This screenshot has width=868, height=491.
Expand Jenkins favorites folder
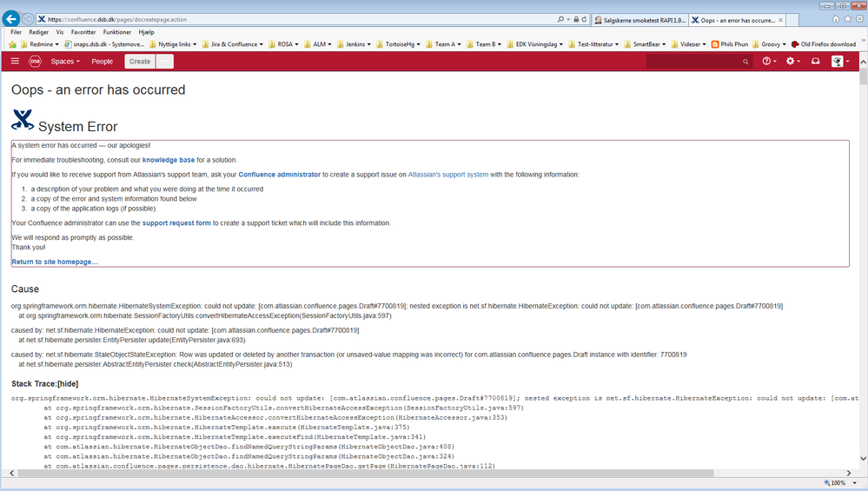tap(354, 44)
